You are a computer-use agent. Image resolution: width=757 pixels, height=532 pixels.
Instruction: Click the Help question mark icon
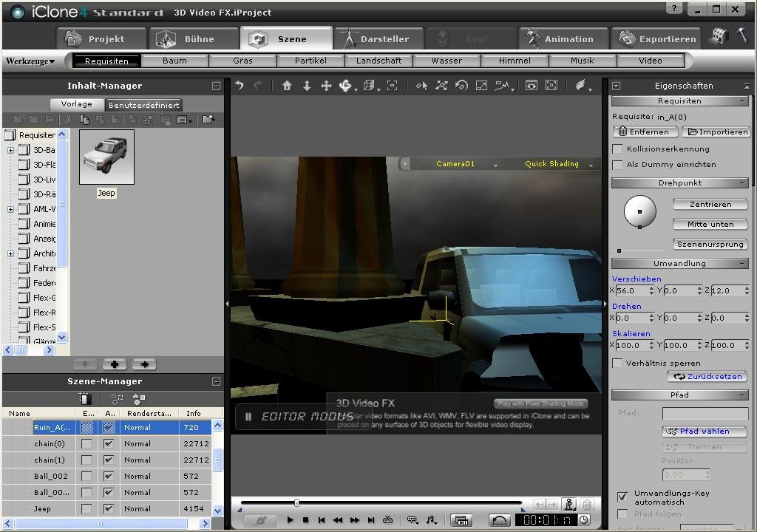pos(674,8)
